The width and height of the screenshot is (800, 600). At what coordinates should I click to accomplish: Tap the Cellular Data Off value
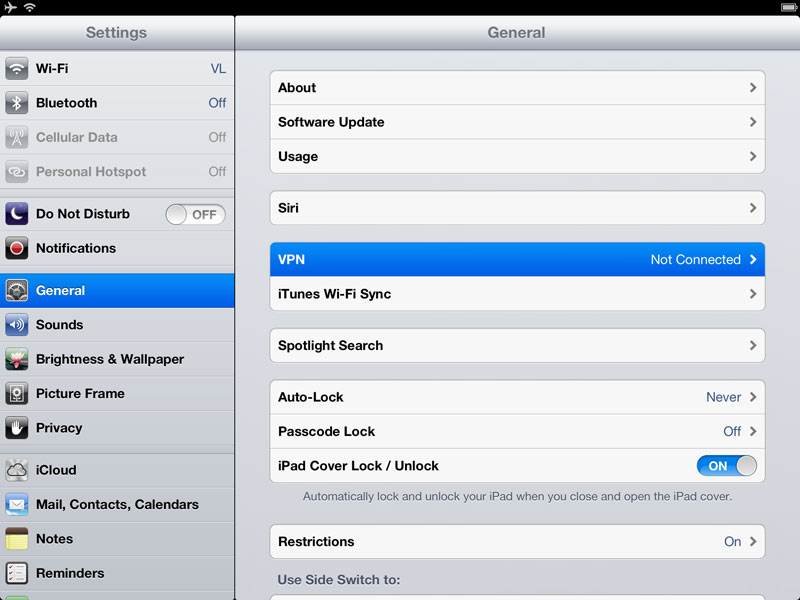click(217, 137)
